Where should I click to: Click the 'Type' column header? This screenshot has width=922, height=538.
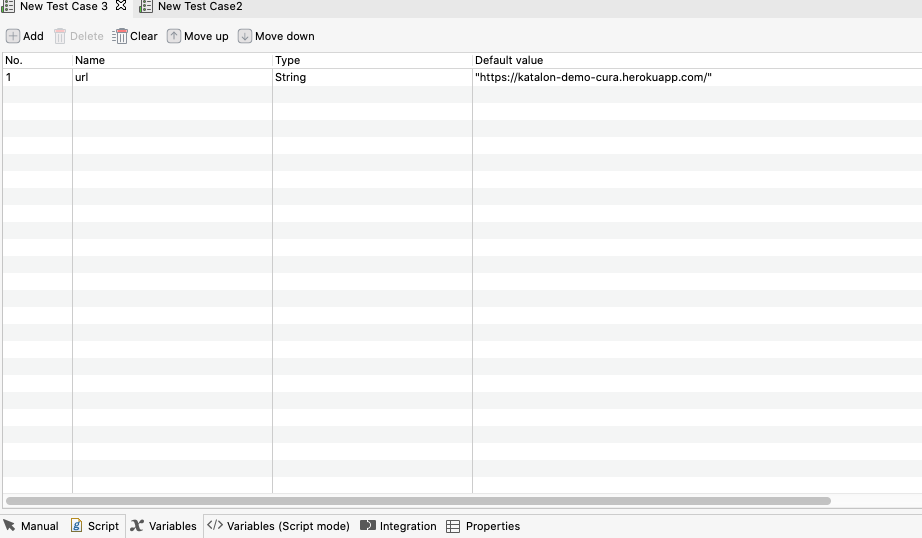(x=372, y=60)
